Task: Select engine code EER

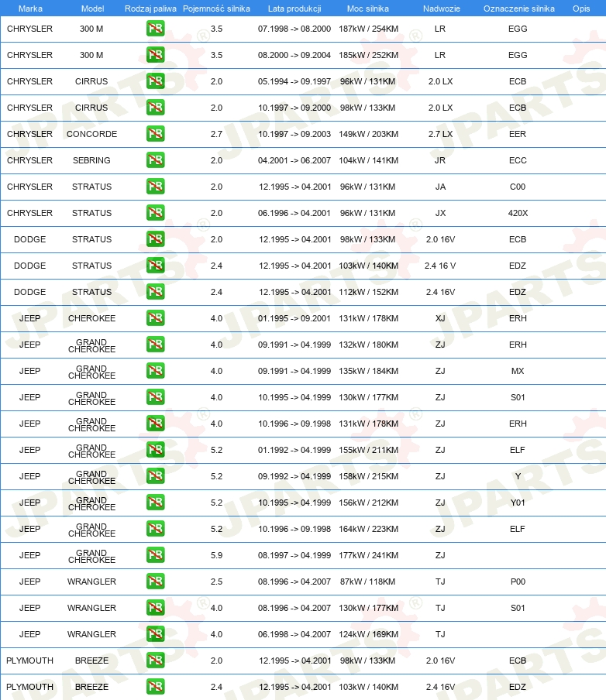Action: (518, 134)
